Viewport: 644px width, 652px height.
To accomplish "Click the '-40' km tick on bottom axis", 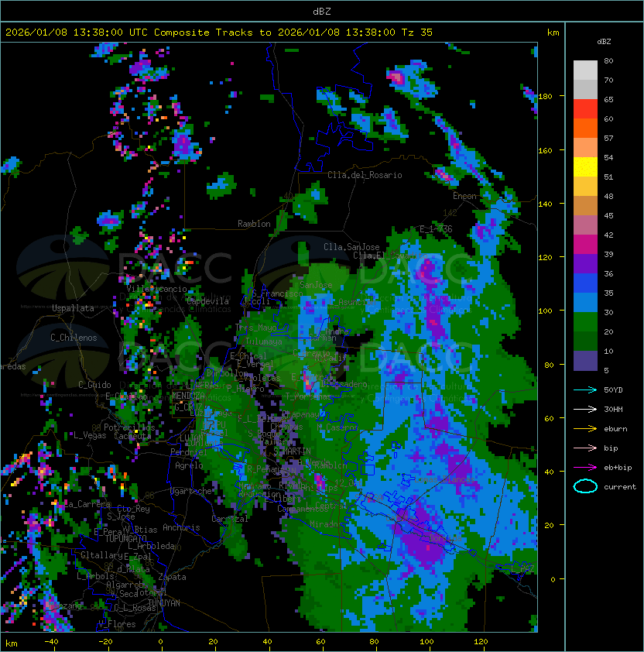I will pyautogui.click(x=51, y=642).
